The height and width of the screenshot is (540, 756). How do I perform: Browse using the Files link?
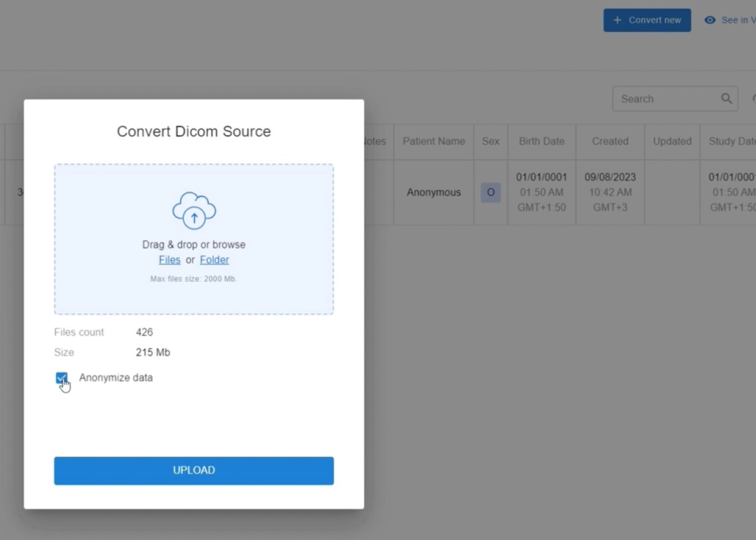(170, 260)
